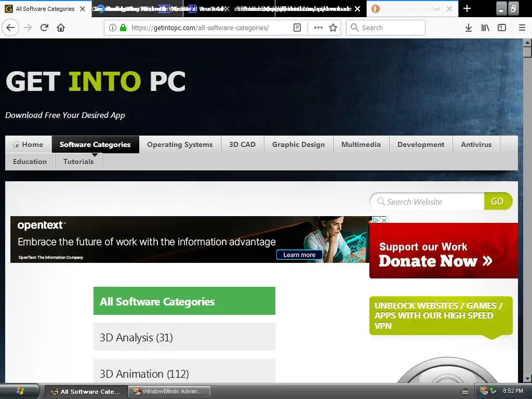This screenshot has width=532, height=399.
Task: Click the Unblock Websites VPN banner
Action: click(441, 315)
